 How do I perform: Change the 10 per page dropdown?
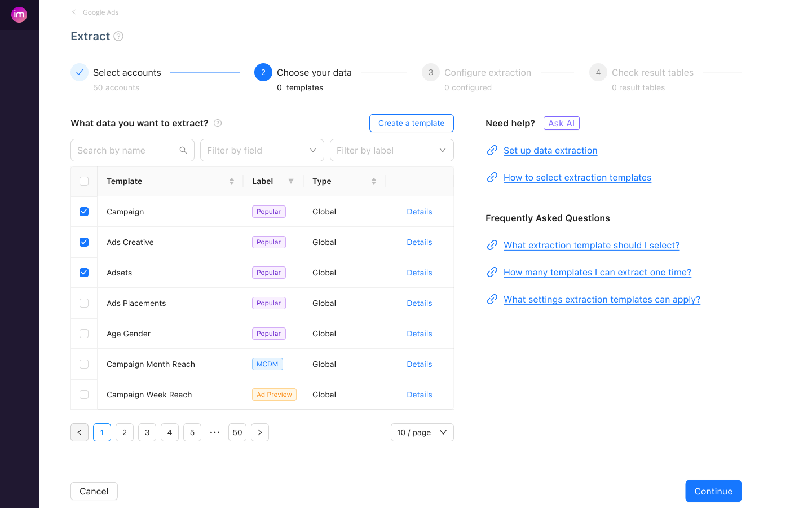click(x=422, y=432)
